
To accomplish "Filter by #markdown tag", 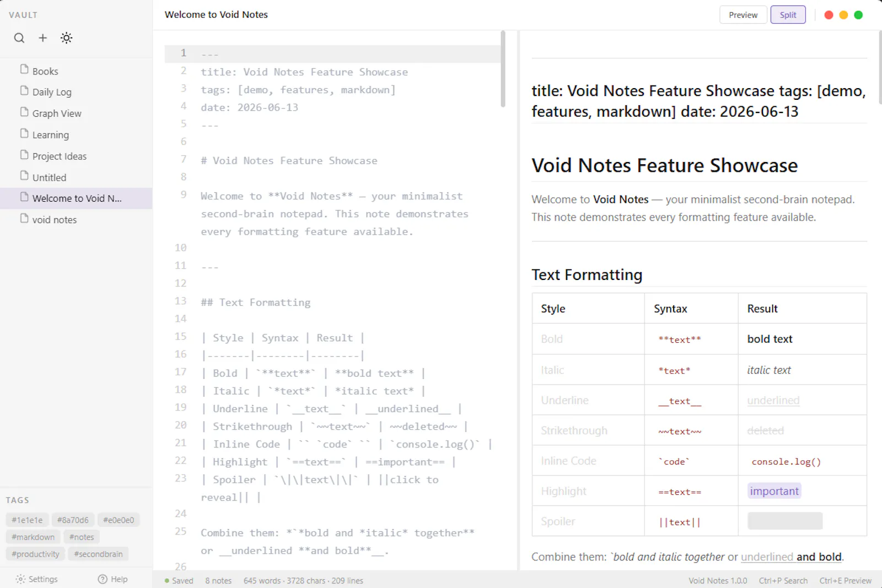I will [33, 537].
